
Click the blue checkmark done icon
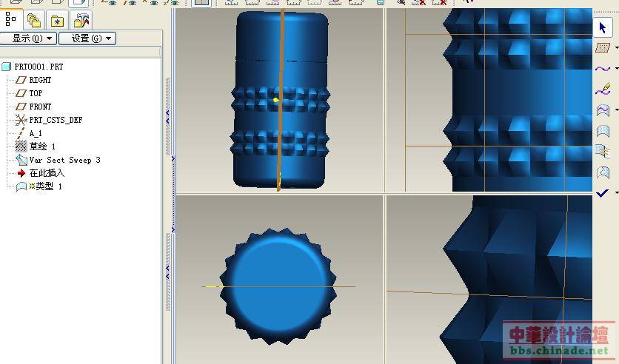tap(603, 192)
